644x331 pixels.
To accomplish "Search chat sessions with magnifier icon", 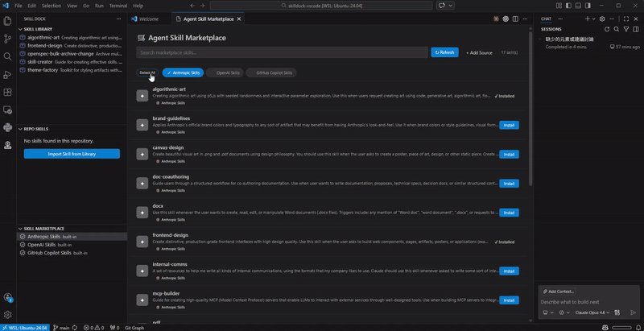I will click(x=617, y=29).
